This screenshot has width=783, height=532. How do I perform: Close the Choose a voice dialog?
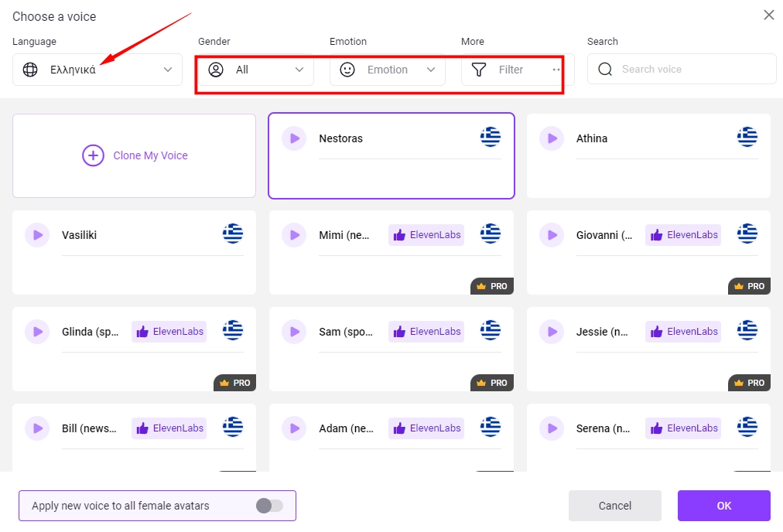(768, 15)
